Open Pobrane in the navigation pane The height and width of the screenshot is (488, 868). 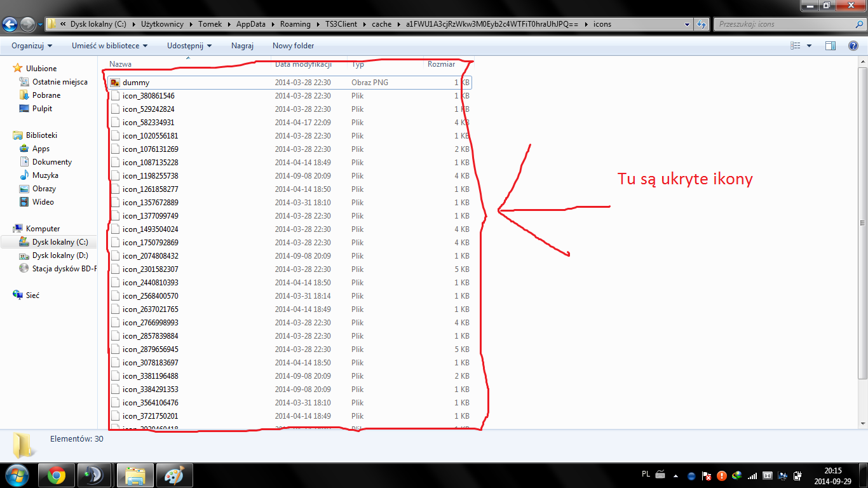point(46,95)
